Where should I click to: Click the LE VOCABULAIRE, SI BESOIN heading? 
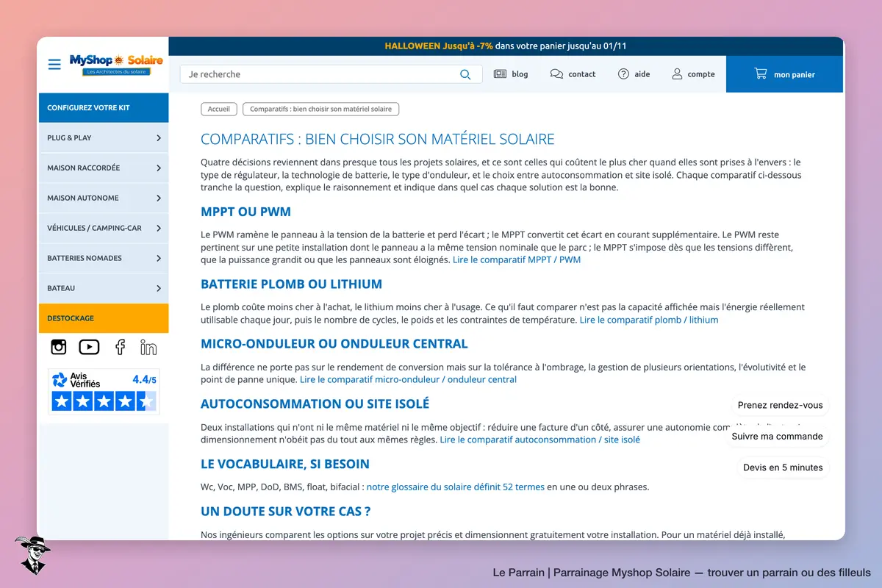click(285, 464)
